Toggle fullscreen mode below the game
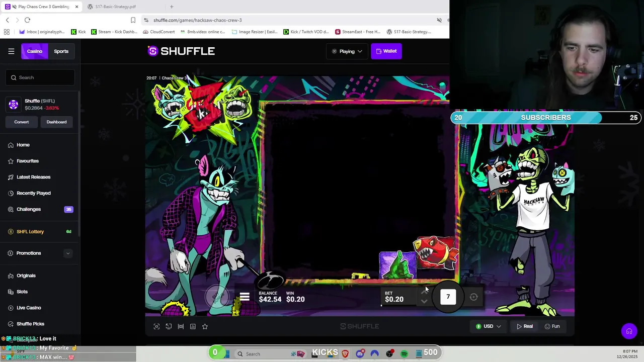644x362 pixels. 156,326
